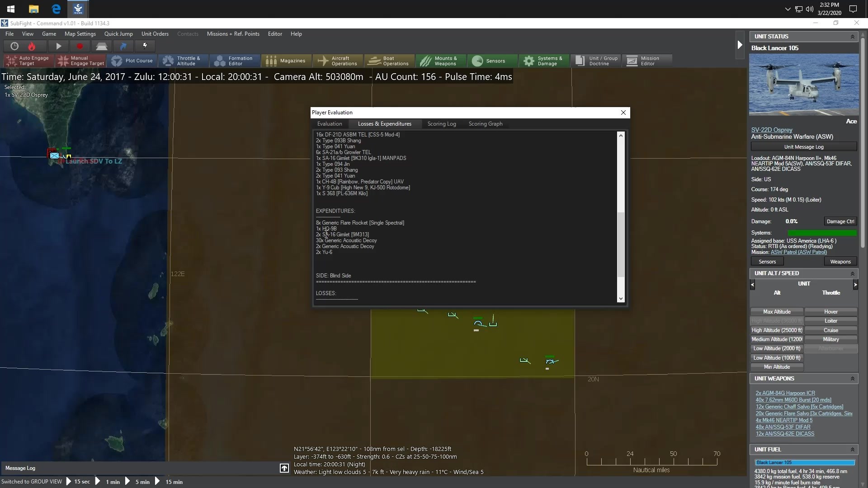Start the simulation with the play button
The width and height of the screenshot is (868, 488).
tap(58, 46)
